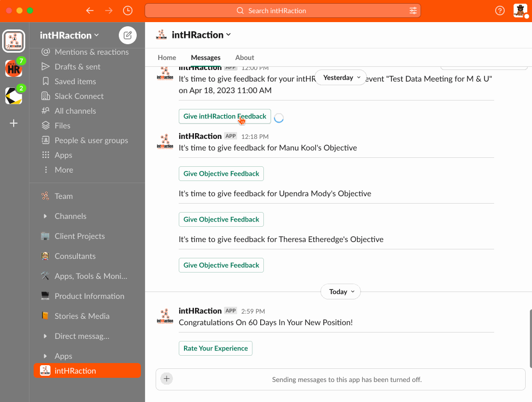
Task: Switch to the Home tab
Action: pyautogui.click(x=167, y=58)
